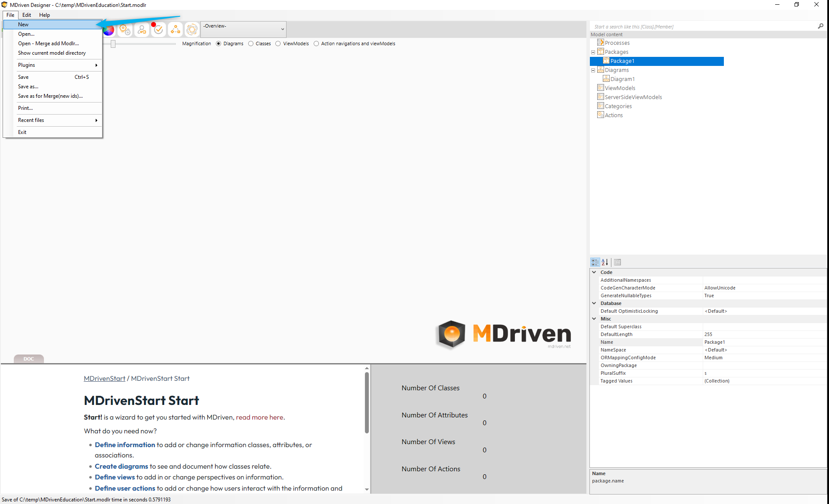Screen dimensions: 829x504
Task: Select the Classes radio button
Action: pos(251,44)
